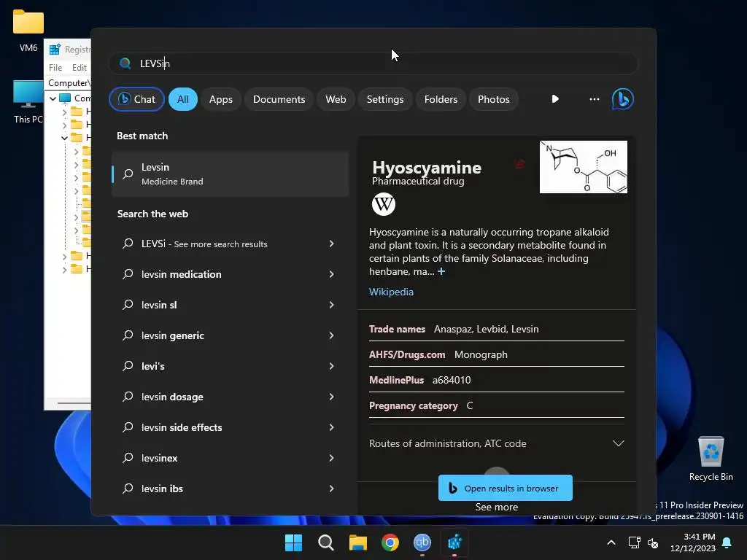Click the muted volume tray icon
Viewport: 747px width, 560px height.
(653, 542)
